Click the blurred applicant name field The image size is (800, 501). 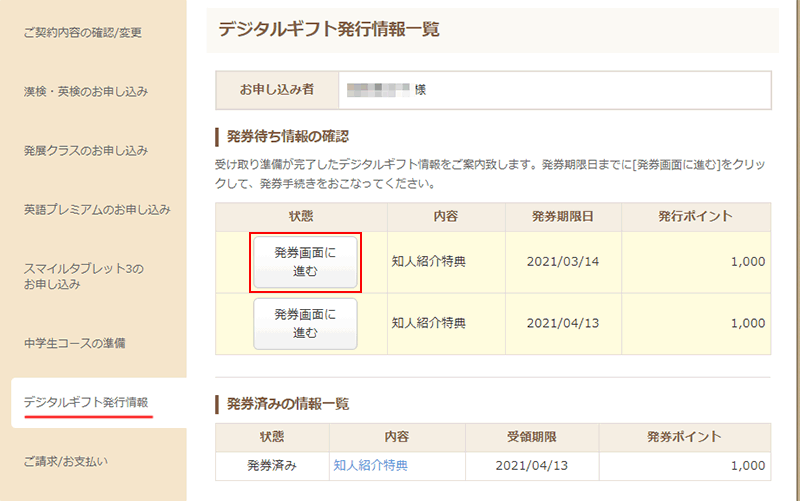(379, 90)
